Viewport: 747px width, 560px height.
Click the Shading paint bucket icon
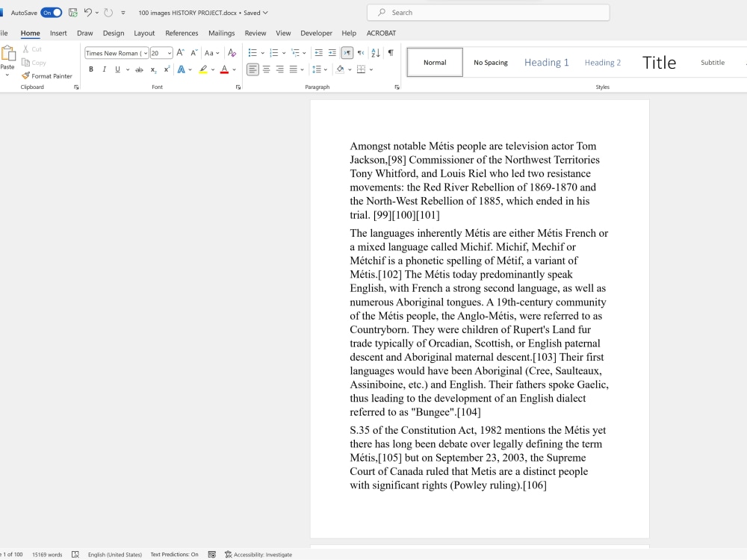[x=340, y=69]
